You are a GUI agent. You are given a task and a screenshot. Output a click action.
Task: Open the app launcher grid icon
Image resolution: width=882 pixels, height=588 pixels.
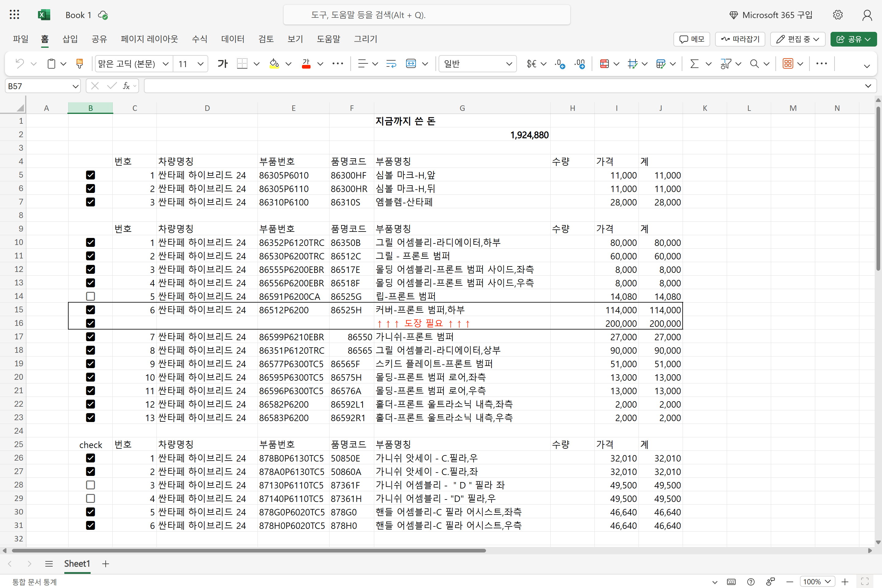pos(14,15)
